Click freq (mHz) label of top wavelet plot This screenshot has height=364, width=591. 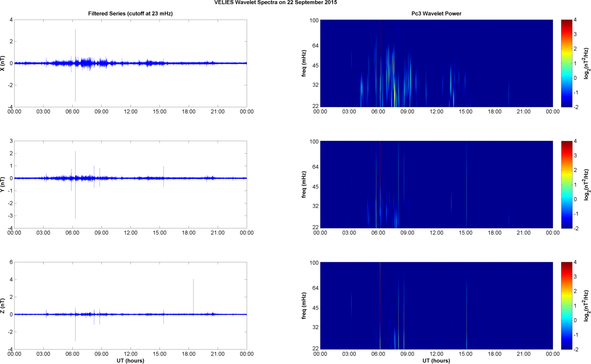pos(305,63)
